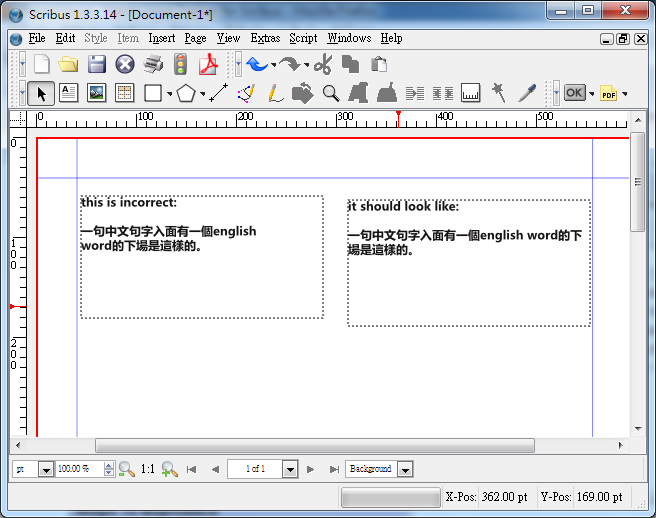Viewport: 656px width, 518px height.
Task: Open the Insert menu
Action: [x=161, y=38]
